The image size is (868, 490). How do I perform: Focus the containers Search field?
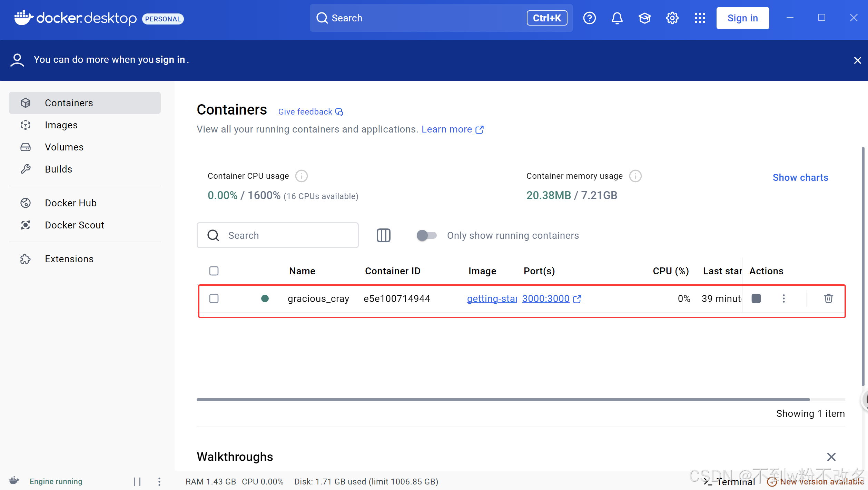pos(277,235)
